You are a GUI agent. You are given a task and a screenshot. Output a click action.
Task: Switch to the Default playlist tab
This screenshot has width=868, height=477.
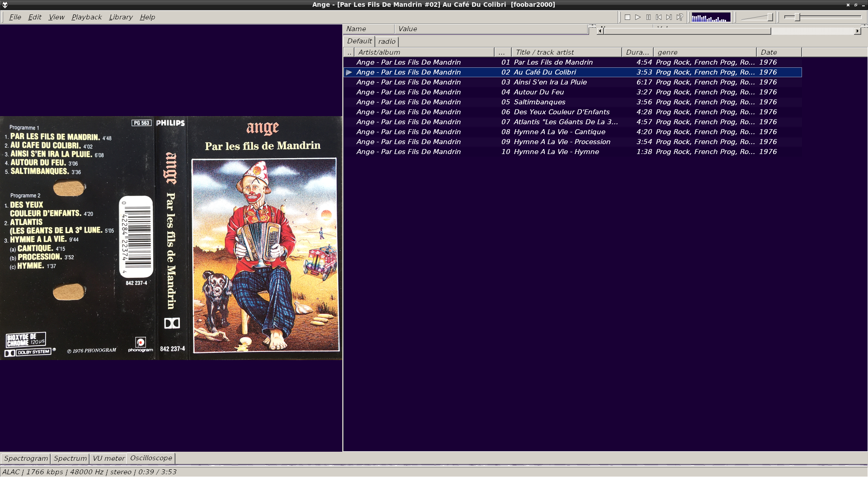[359, 41]
